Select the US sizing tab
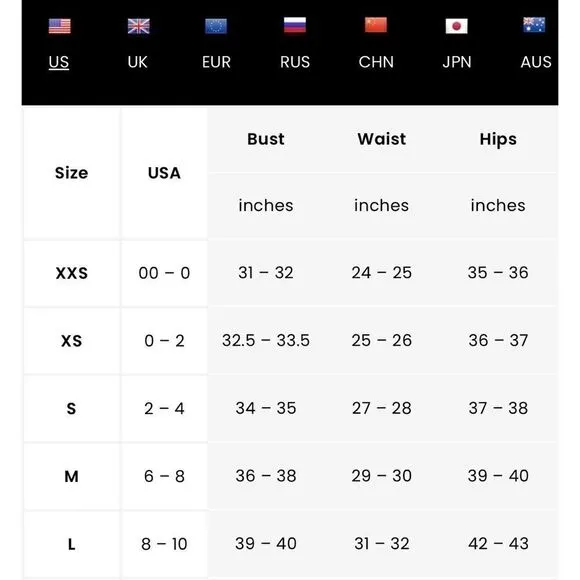This screenshot has width=580, height=580. pos(59,62)
